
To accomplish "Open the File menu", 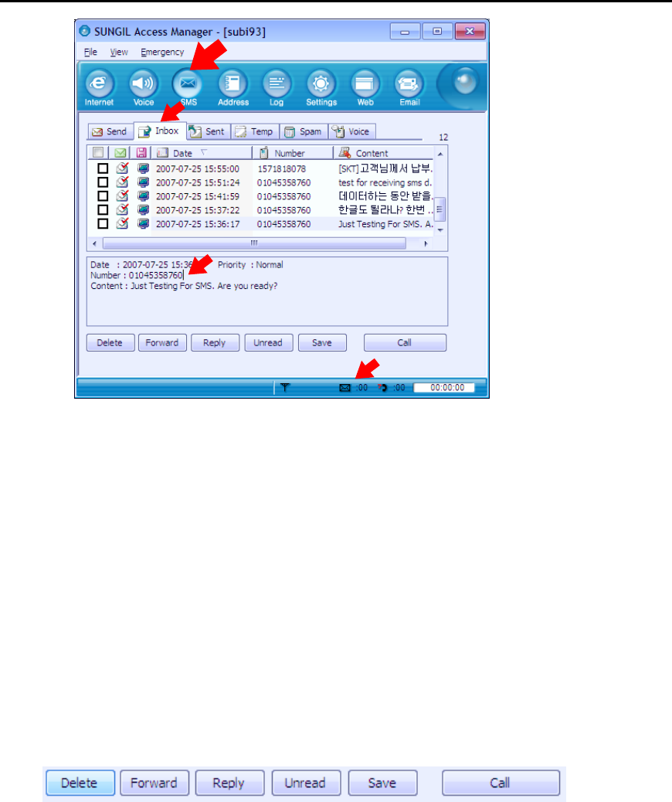I will [90, 53].
